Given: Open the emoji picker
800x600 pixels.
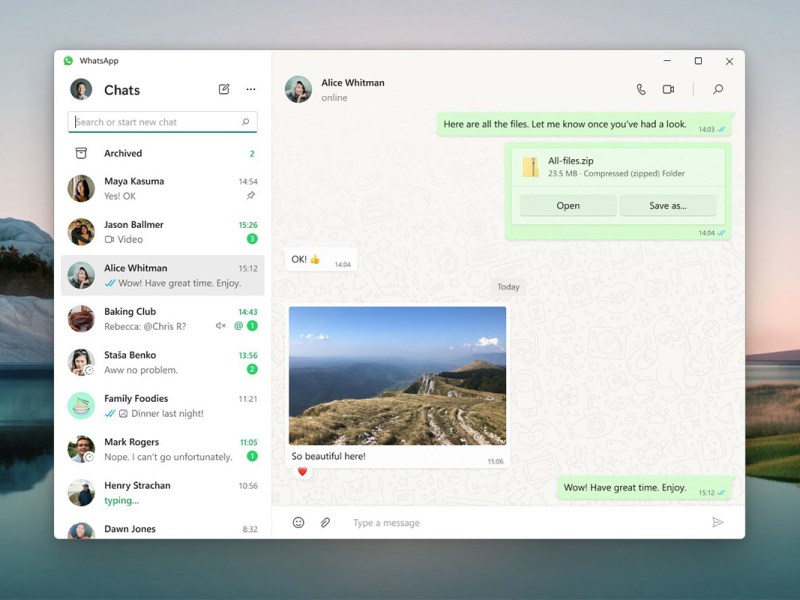Looking at the screenshot, I should pos(298,522).
